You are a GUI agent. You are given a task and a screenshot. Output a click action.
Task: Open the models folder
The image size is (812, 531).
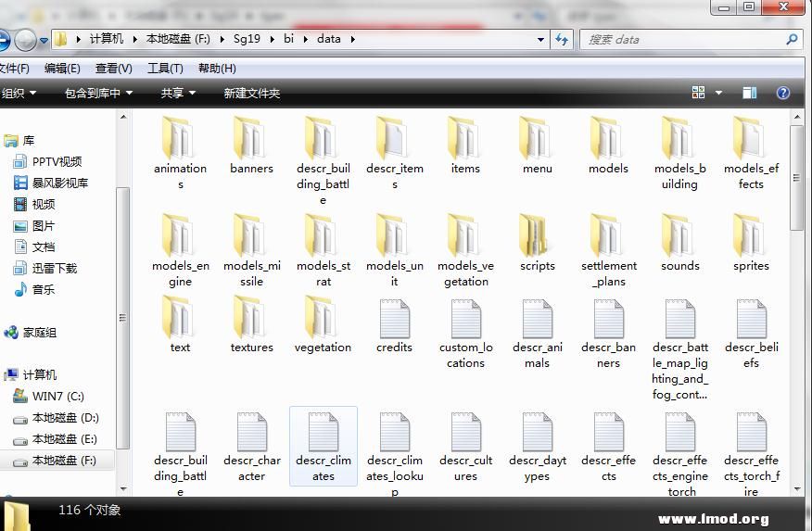[x=608, y=145]
